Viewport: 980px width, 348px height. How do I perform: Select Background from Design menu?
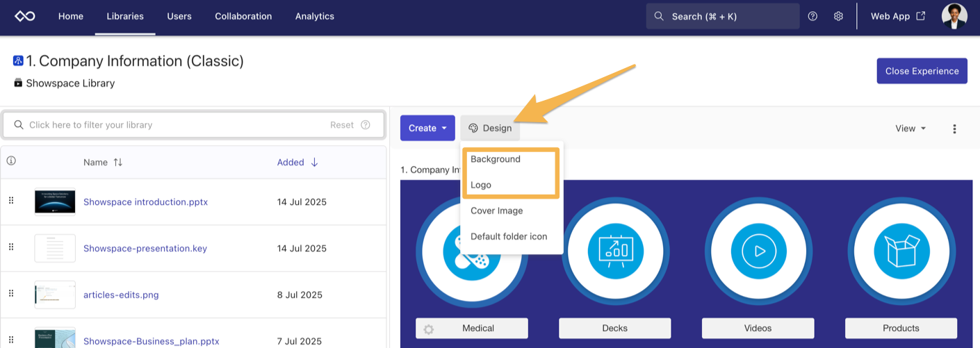496,159
